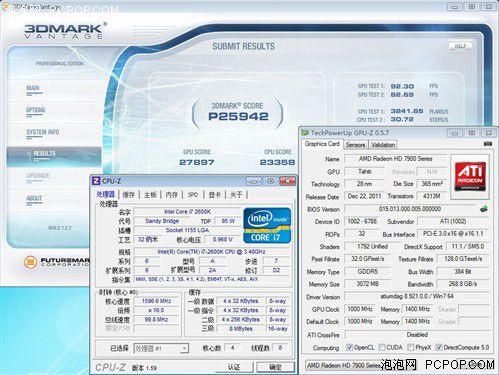Screen dimensions: 499x375
Task: Switch to the 内存 tab in CPU-Z
Action: pyautogui.click(x=172, y=195)
